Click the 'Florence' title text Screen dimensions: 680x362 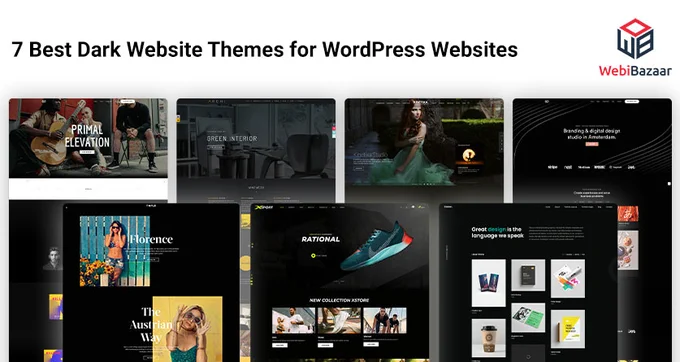coord(151,239)
